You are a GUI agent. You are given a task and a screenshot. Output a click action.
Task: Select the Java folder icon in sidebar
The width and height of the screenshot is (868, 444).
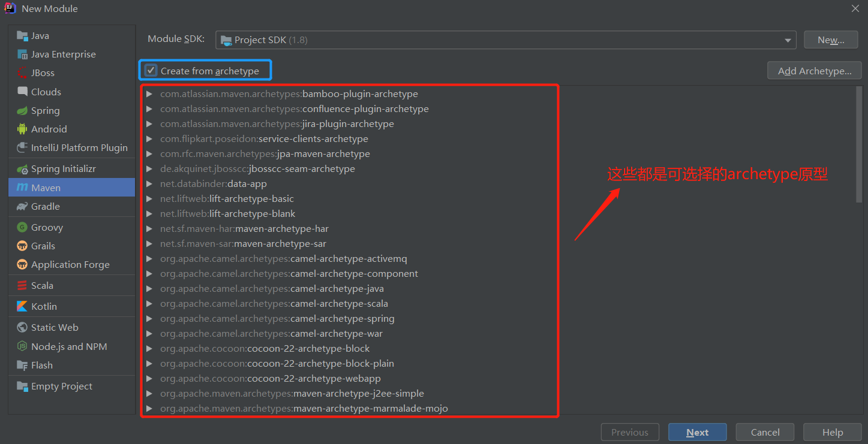[22, 36]
